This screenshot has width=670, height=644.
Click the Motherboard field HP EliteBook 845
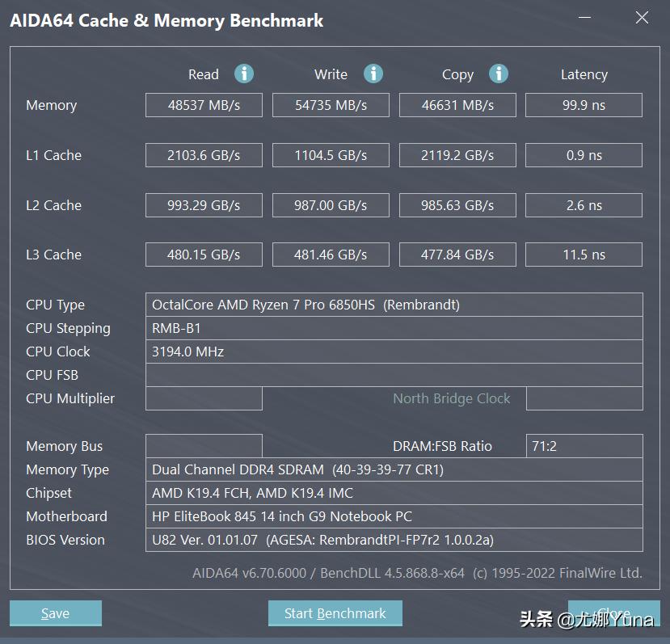coord(394,516)
